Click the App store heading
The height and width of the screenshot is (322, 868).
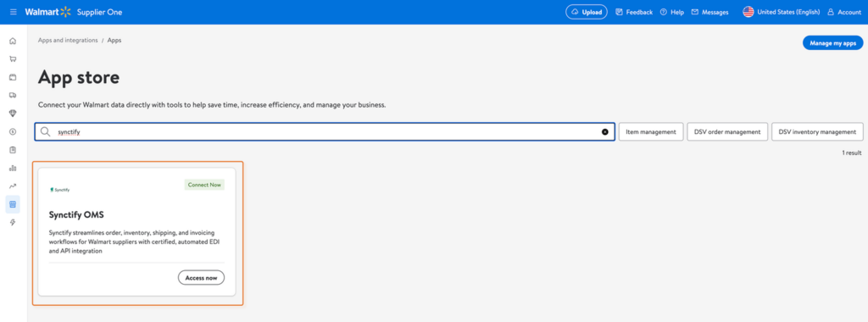pos(79,77)
